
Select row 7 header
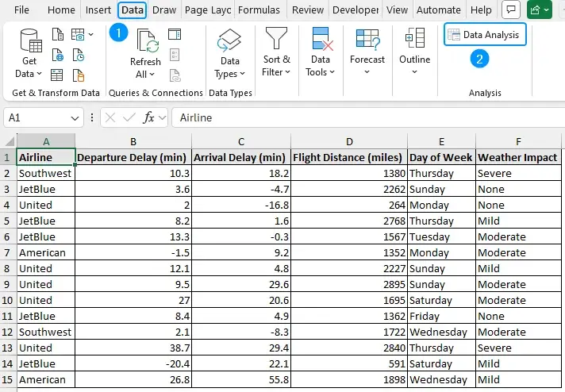[8, 252]
